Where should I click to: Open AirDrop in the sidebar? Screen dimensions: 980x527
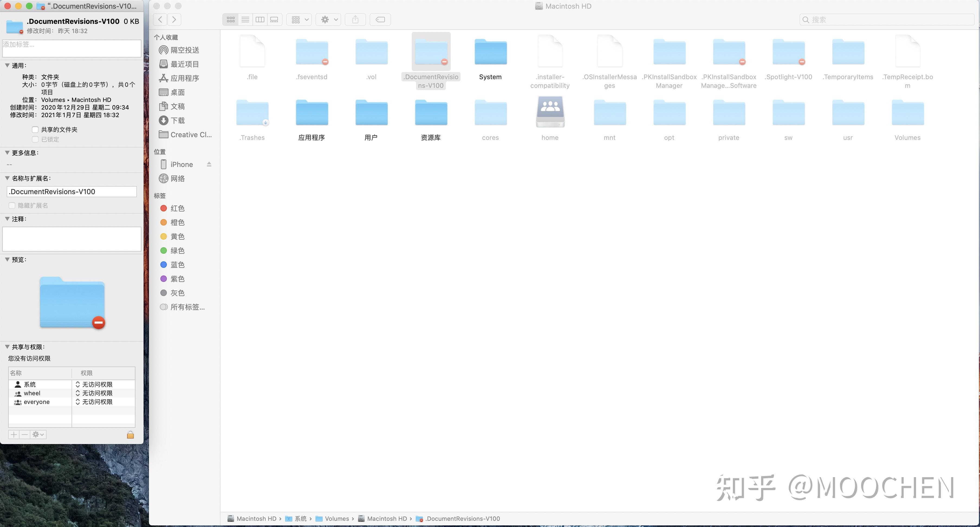point(184,50)
